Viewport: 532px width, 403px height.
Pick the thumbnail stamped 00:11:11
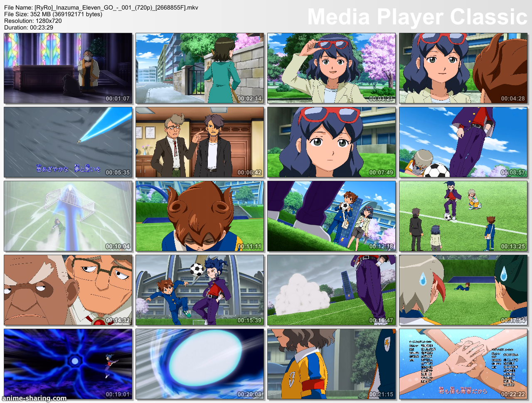[200, 216]
